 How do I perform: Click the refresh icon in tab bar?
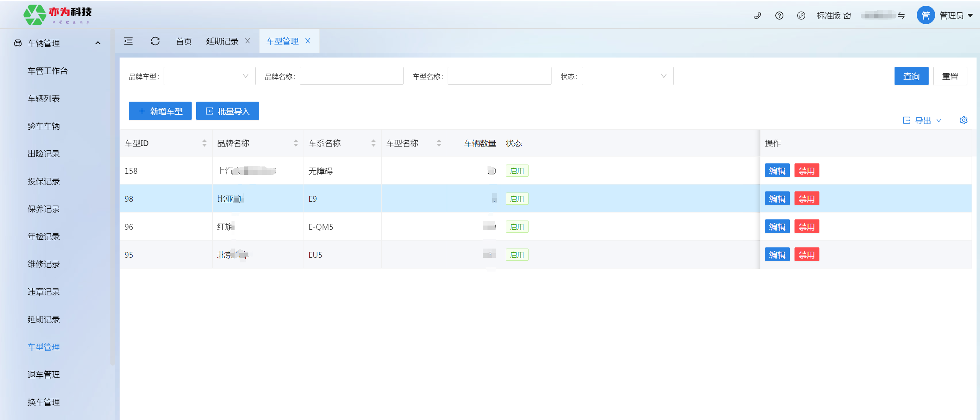click(155, 41)
